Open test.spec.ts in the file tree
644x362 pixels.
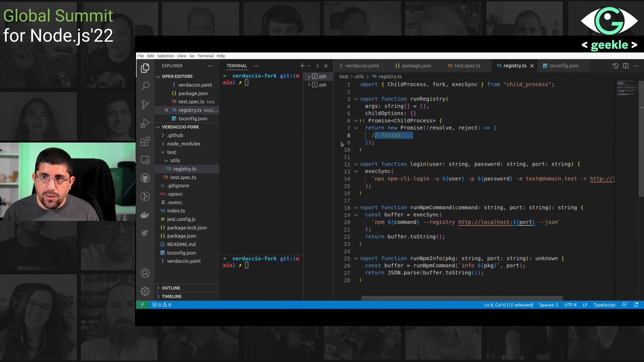[x=183, y=177]
